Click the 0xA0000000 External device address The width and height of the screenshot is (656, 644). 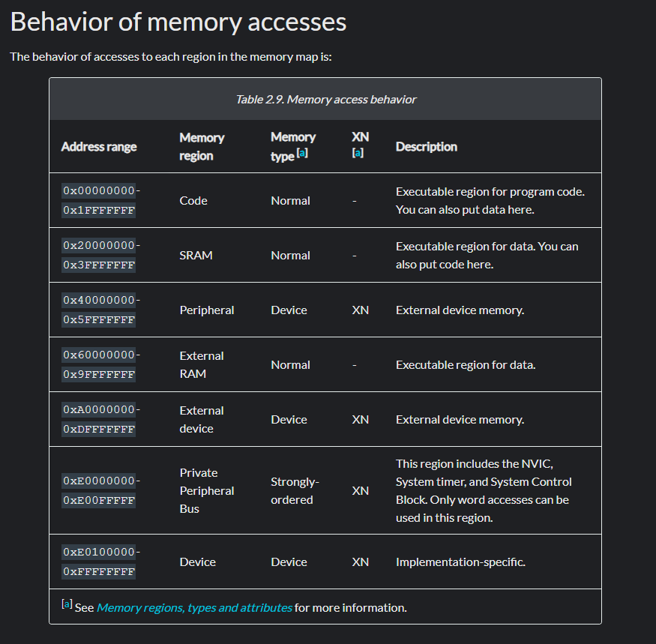point(98,410)
